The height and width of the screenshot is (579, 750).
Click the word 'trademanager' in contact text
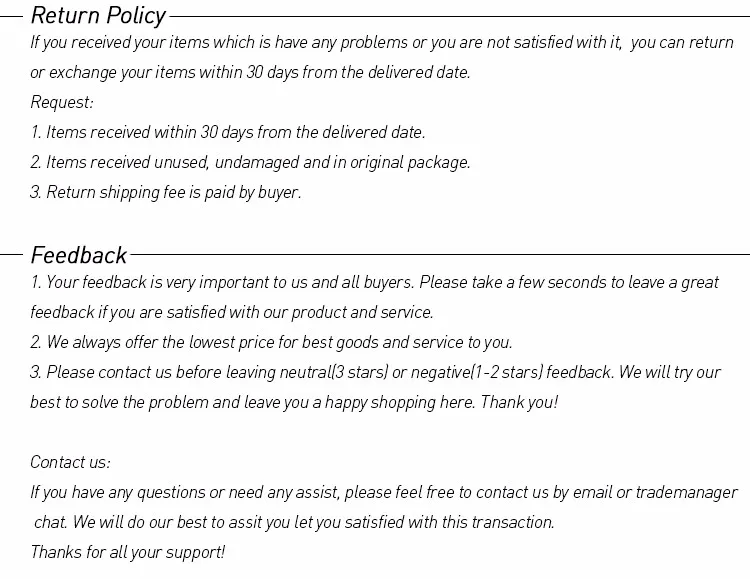[687, 492]
